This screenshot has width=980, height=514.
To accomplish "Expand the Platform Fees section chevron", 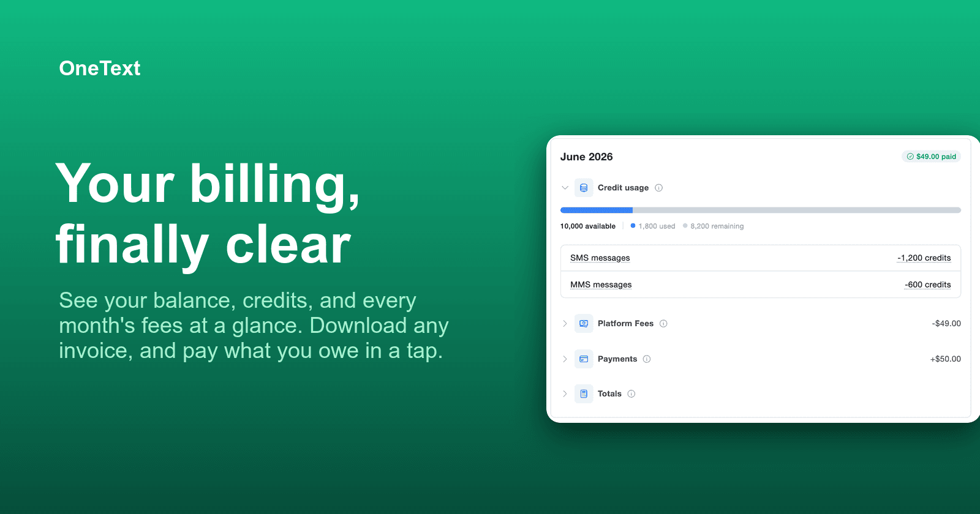I will coord(565,324).
